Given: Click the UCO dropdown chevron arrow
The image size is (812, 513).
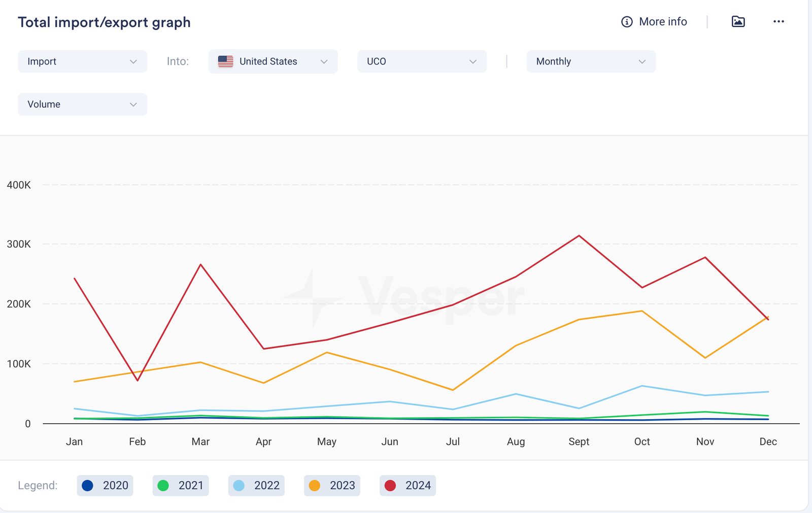Looking at the screenshot, I should (x=472, y=61).
